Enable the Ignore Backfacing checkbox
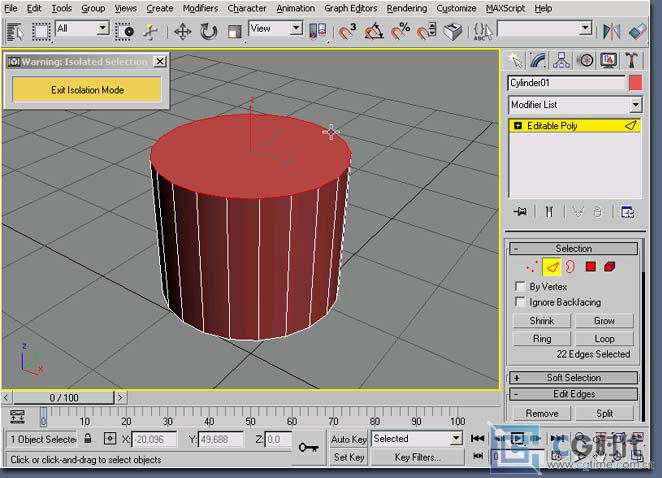 [x=520, y=302]
